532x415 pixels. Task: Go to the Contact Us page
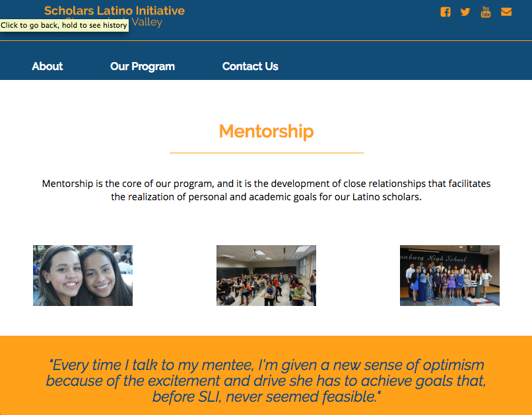click(x=250, y=66)
